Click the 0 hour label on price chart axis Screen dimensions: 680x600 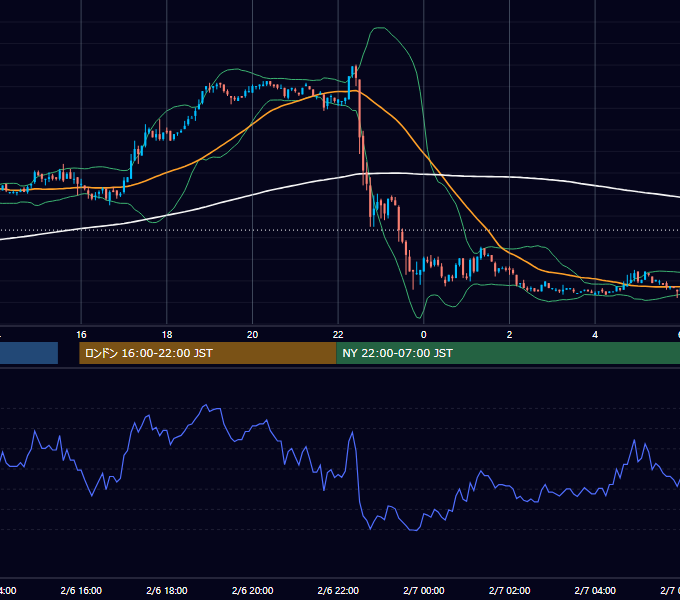point(424,335)
